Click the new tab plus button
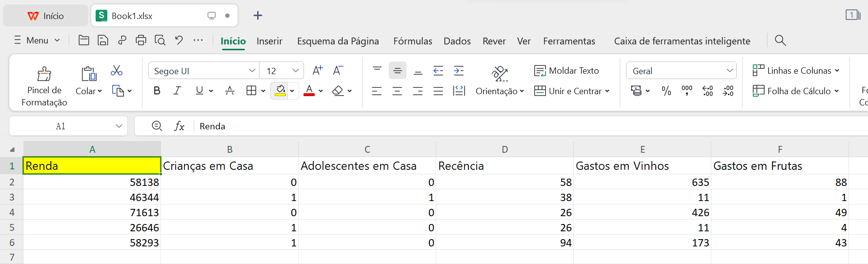The image size is (868, 264). [x=258, y=16]
